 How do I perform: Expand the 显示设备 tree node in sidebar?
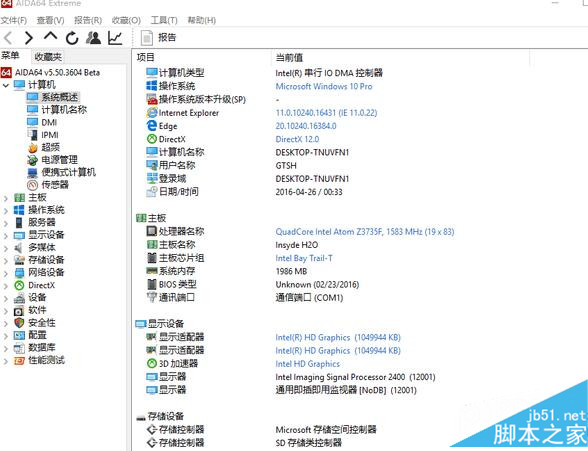click(x=6, y=236)
